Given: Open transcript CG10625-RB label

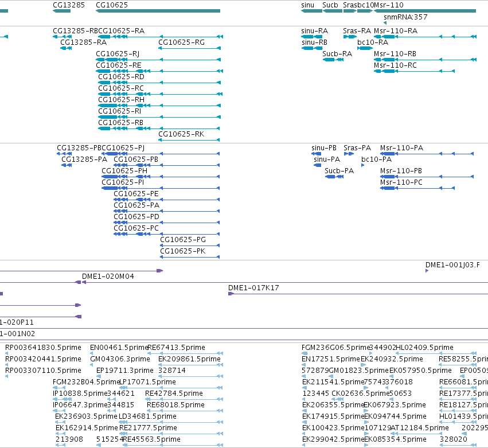Looking at the screenshot, I should pos(120,123).
